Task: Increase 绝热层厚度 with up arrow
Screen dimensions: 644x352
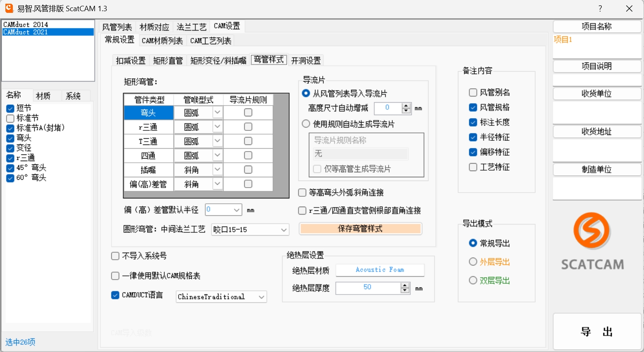Action: point(405,285)
